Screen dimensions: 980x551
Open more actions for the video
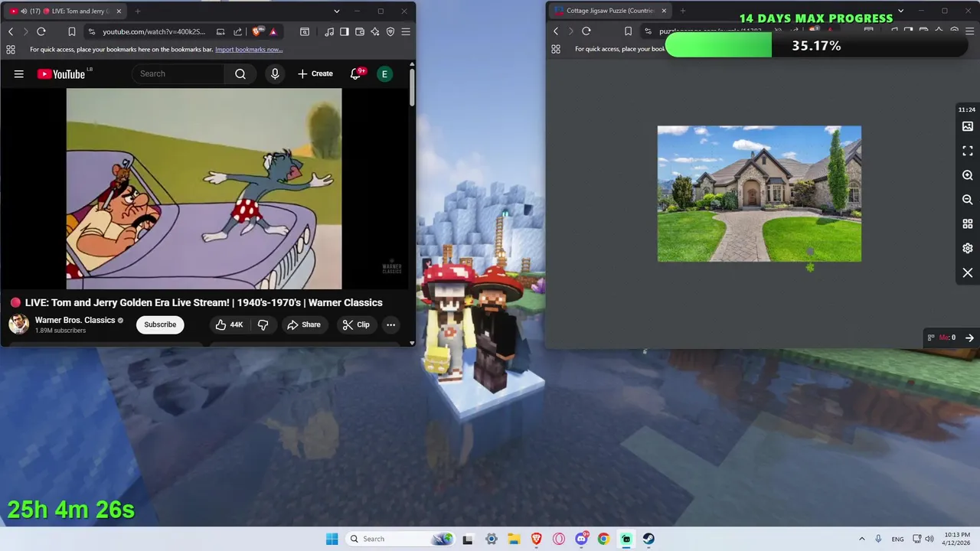390,324
